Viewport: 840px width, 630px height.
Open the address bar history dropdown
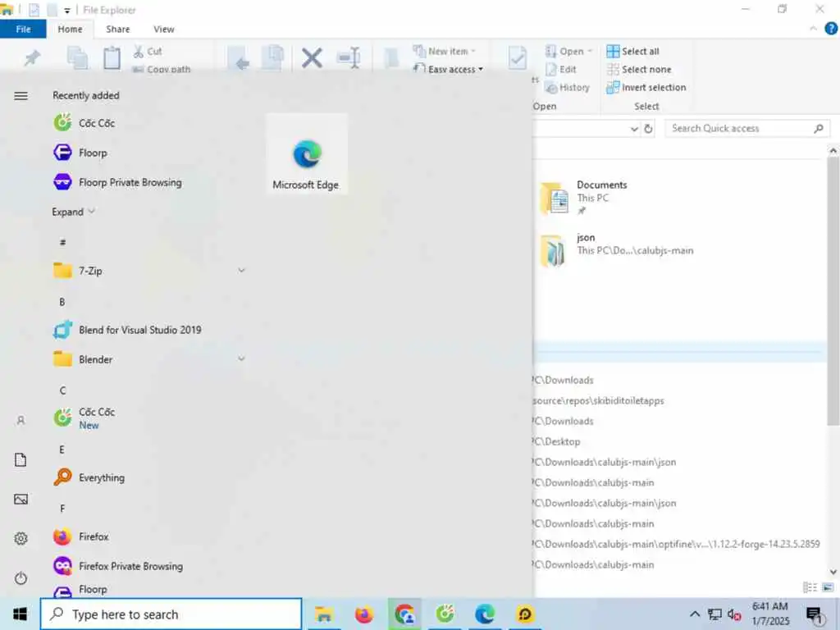634,129
